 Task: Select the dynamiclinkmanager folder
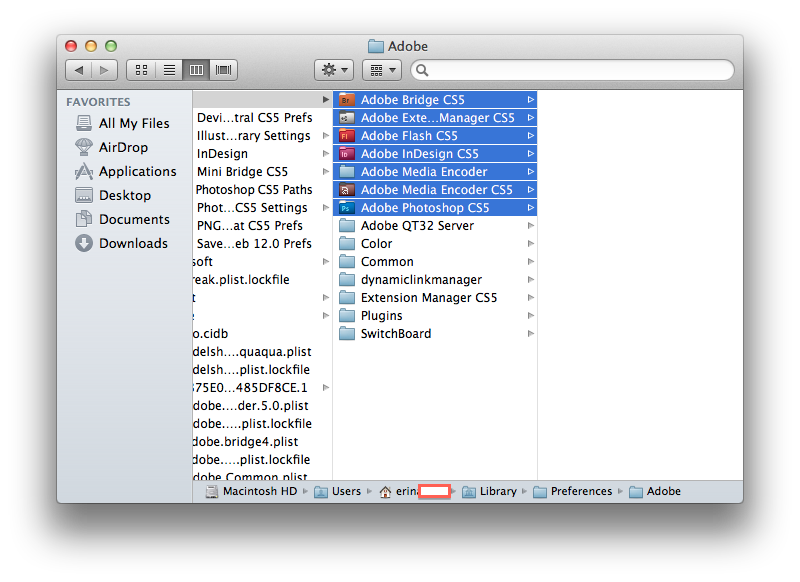coord(435,280)
